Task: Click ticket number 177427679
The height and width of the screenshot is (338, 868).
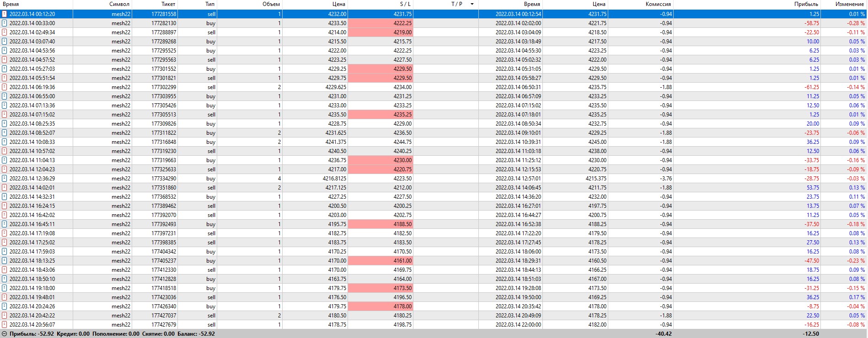Action: coord(164,325)
